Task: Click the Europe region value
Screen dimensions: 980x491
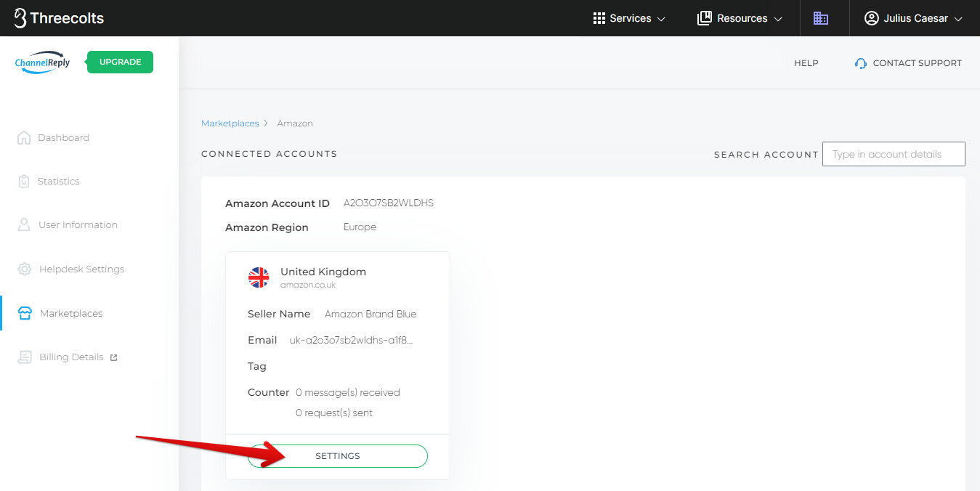Action: coord(360,227)
